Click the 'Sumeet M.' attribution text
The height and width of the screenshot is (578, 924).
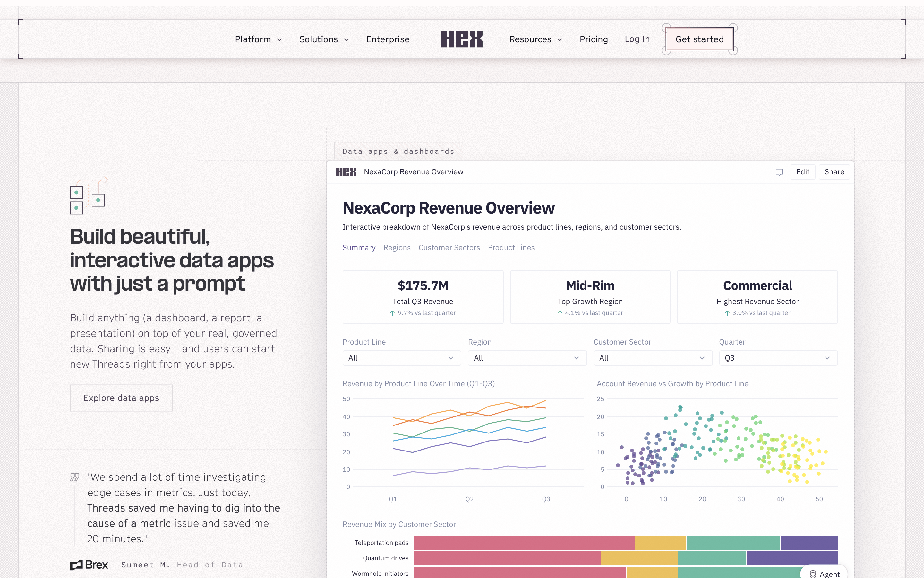coord(145,565)
